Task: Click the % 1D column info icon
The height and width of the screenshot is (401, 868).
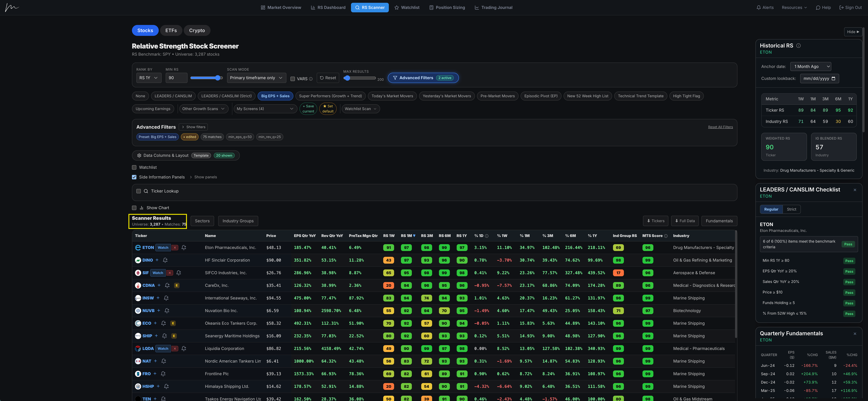Action: click(487, 236)
